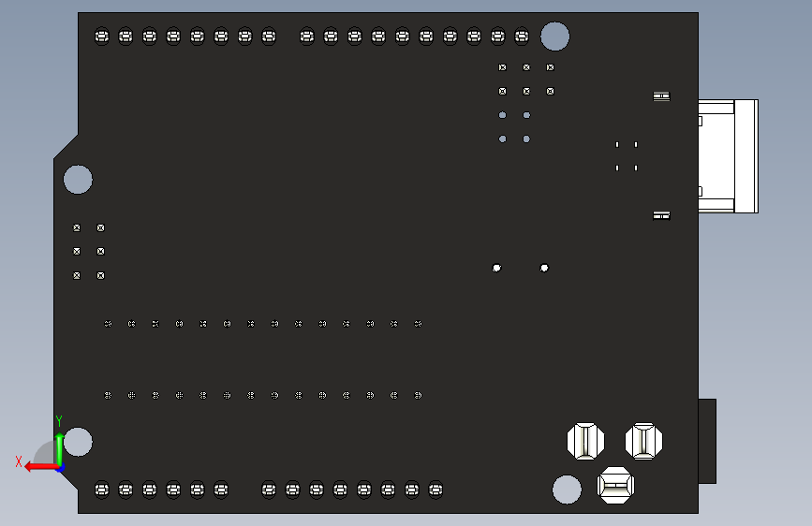The height and width of the screenshot is (526, 812).
Task: Select the right vertical power jack solder pad
Action: click(643, 441)
